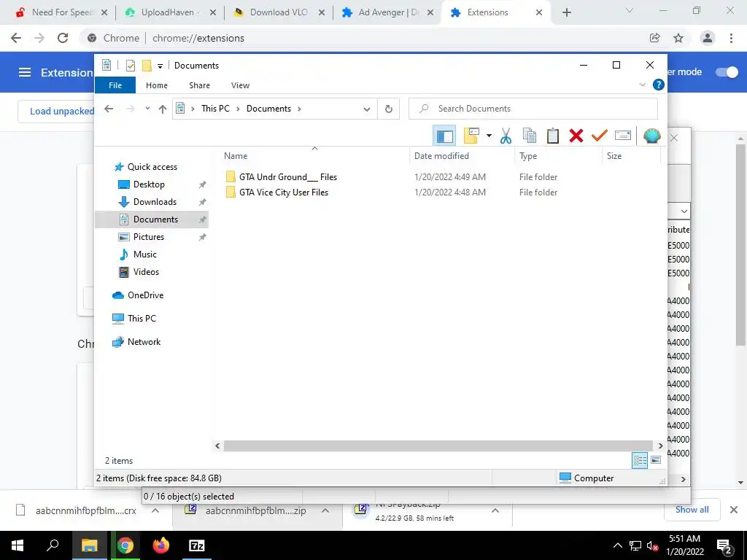Open This PC in the navigation pane
Screen dimensions: 747x560
[x=142, y=319]
